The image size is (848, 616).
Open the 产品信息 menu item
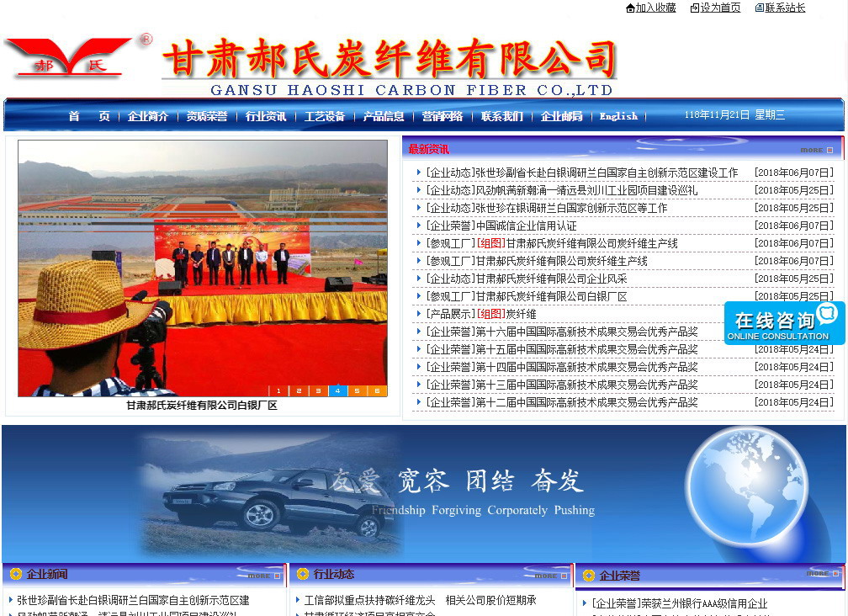click(x=384, y=116)
